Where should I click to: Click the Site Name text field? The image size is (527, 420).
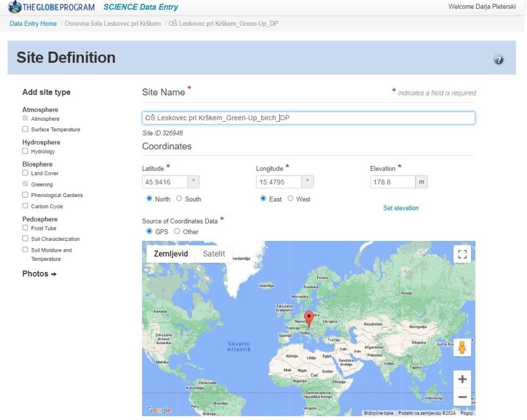coord(308,118)
